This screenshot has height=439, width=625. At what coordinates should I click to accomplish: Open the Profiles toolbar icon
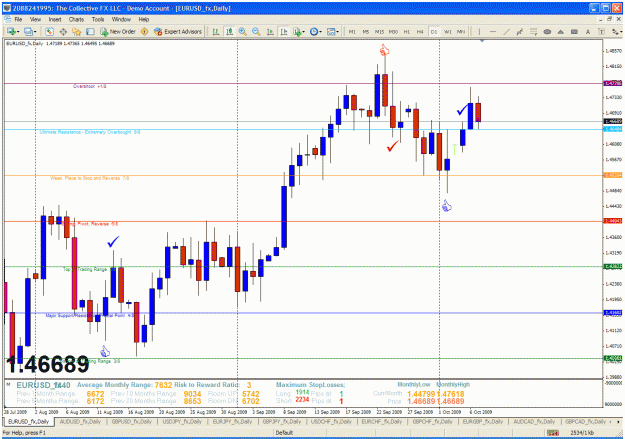pyautogui.click(x=28, y=31)
